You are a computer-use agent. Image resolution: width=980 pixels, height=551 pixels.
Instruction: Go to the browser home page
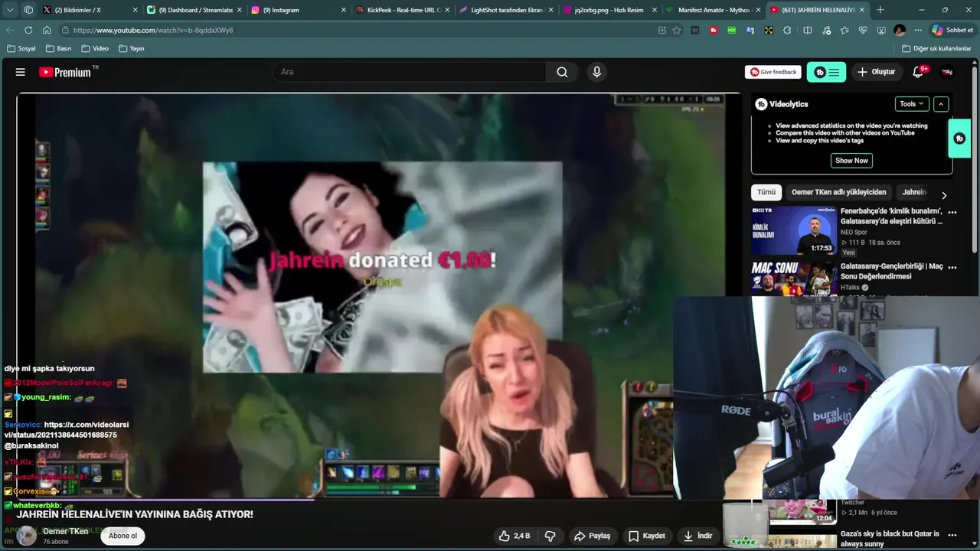click(47, 30)
